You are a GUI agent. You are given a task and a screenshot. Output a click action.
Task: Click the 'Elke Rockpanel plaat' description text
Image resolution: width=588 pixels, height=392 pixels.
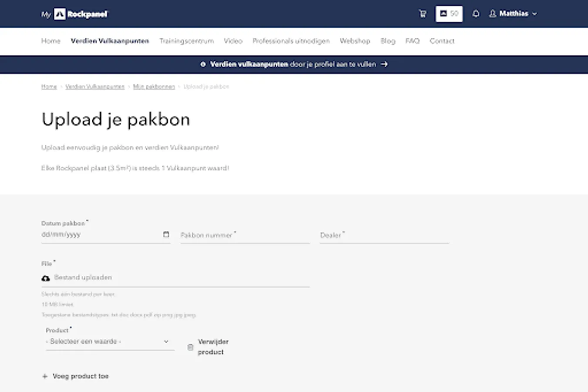click(x=135, y=168)
